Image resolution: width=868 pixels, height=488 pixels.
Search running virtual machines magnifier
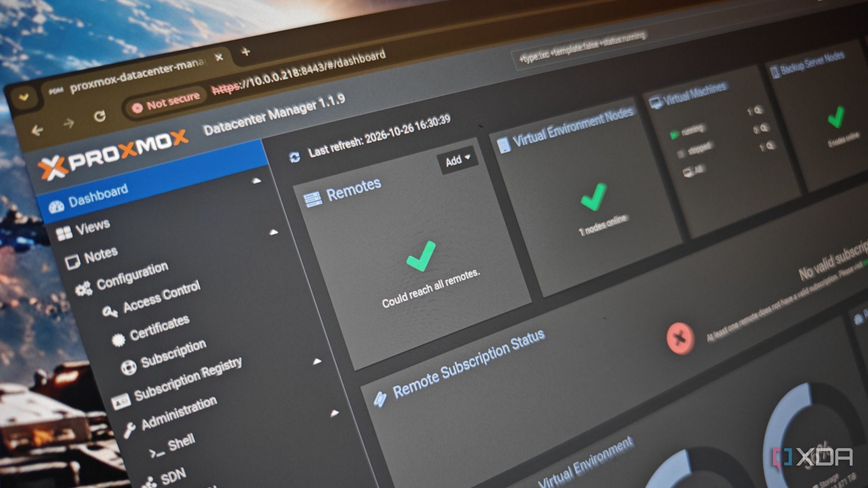point(759,110)
